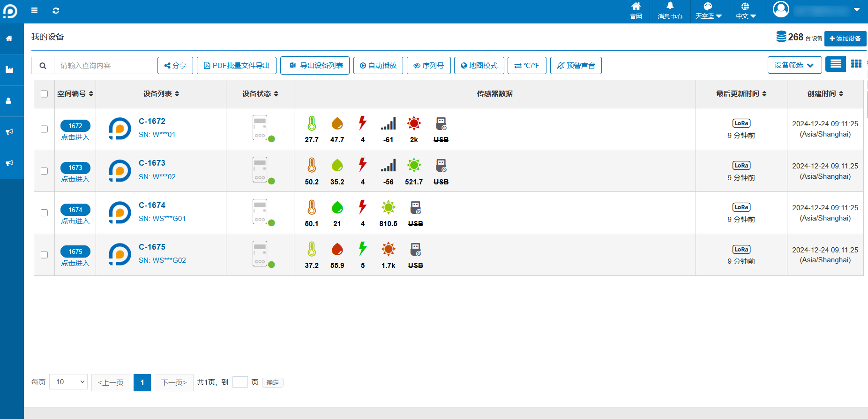Image resolution: width=868 pixels, height=419 pixels.
Task: Click the search magnifier icon
Action: [43, 66]
